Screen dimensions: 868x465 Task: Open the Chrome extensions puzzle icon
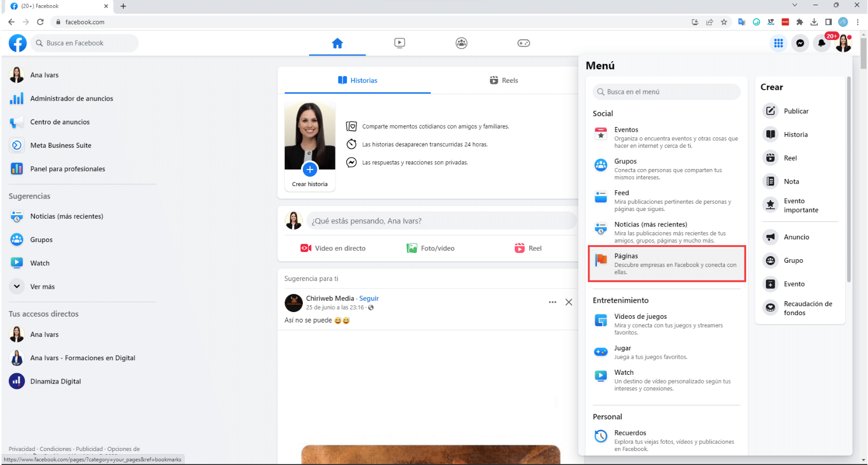[800, 22]
